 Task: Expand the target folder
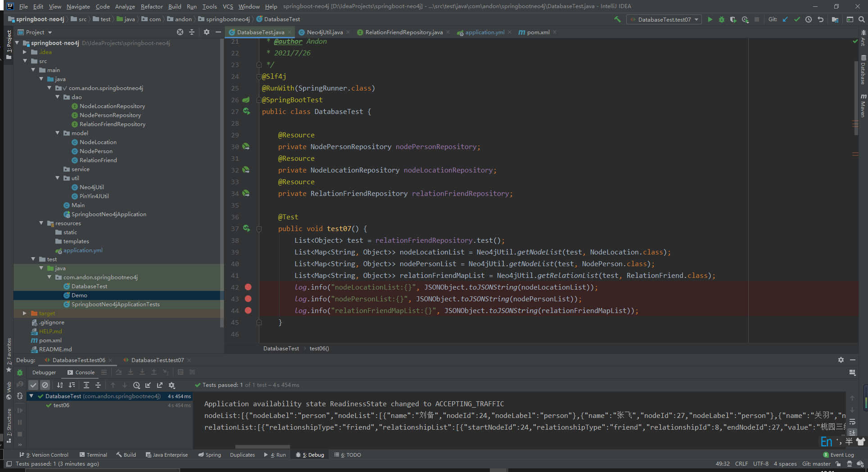[x=25, y=313]
